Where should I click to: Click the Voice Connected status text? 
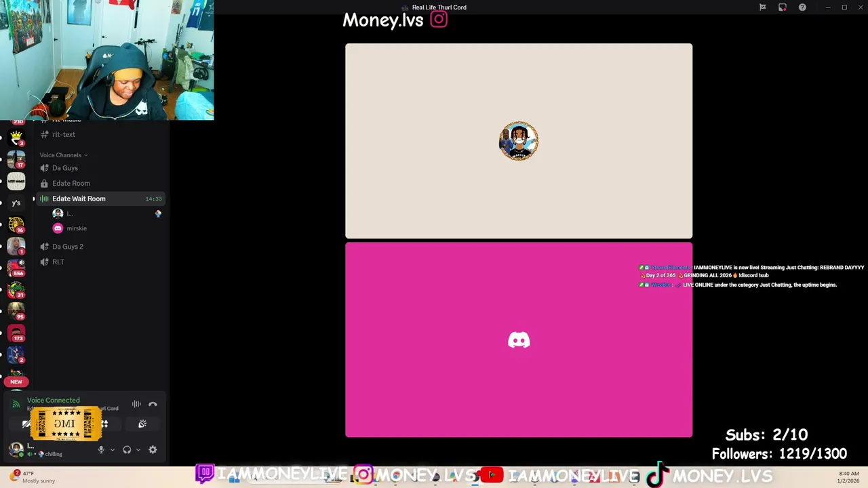[x=53, y=401]
